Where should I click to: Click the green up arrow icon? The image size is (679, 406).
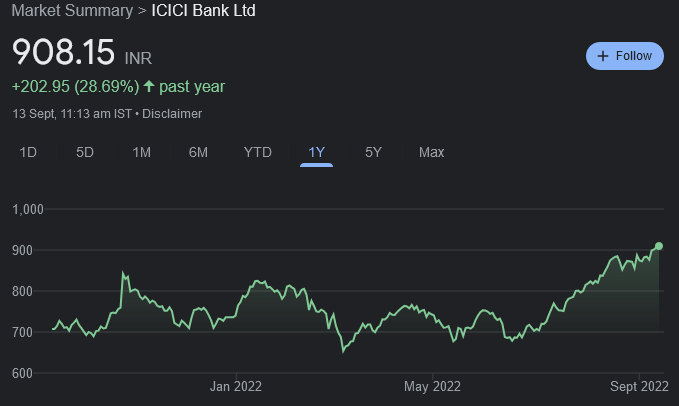(149, 86)
